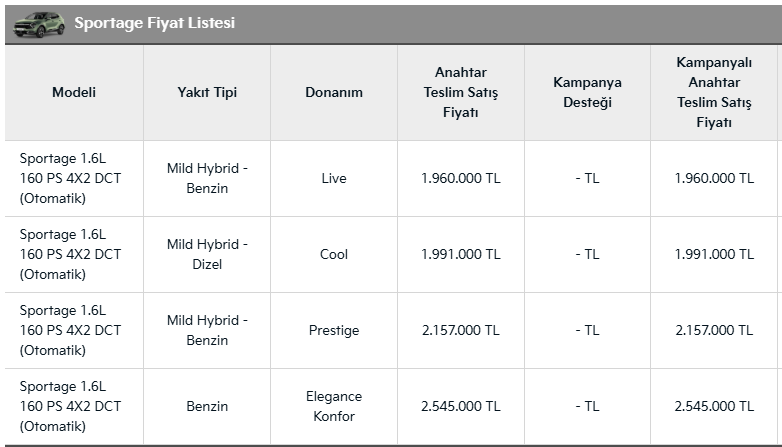
Task: Select the Kampanya Desteği column header
Action: [587, 92]
